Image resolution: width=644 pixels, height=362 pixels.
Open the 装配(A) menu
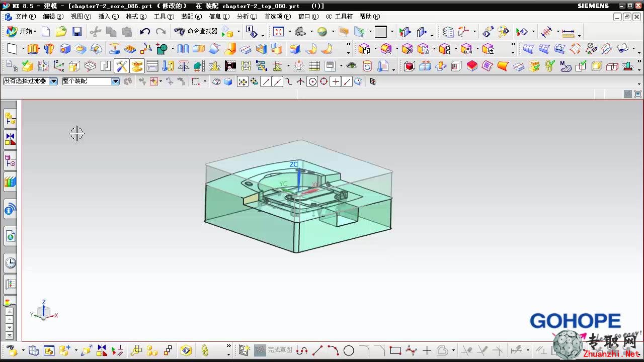192,17
